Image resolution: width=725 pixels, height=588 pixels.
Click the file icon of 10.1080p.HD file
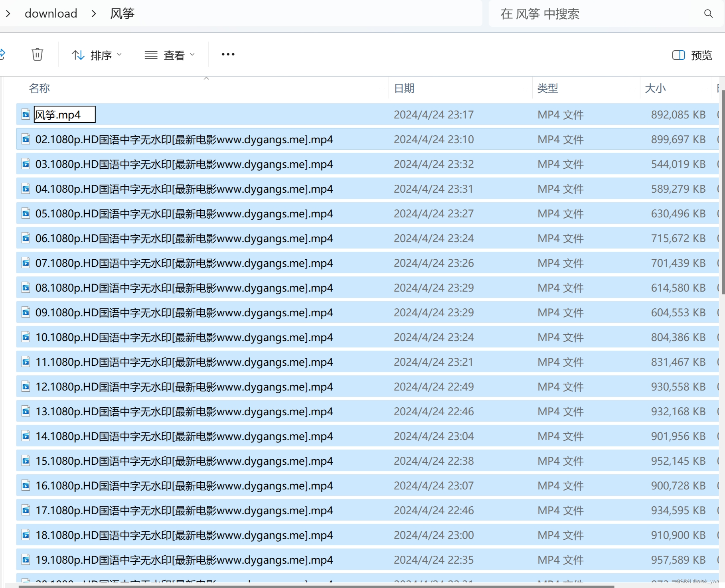click(x=26, y=337)
